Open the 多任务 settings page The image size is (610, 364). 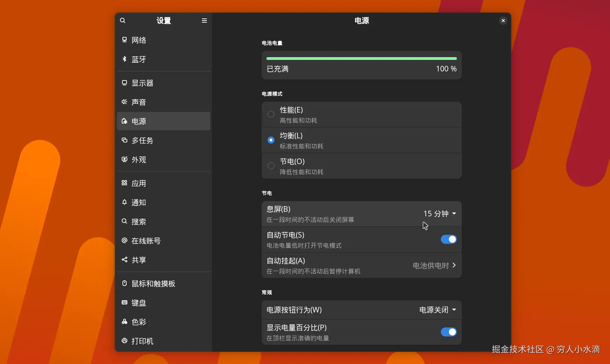[164, 140]
